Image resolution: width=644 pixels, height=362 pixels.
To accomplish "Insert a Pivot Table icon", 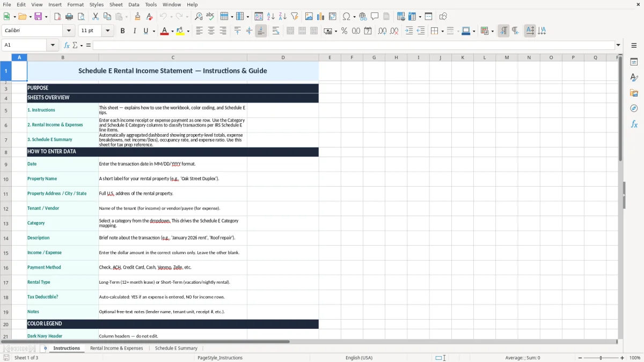I will pos(333,17).
